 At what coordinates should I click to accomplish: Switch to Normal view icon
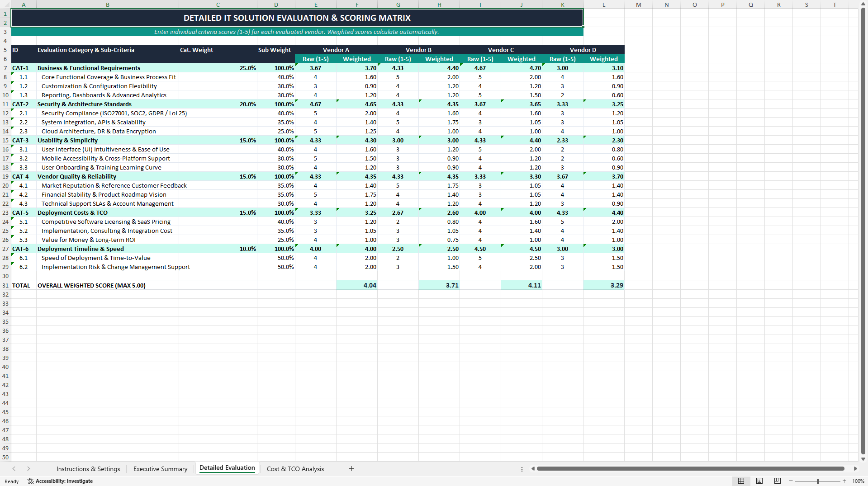tap(741, 481)
